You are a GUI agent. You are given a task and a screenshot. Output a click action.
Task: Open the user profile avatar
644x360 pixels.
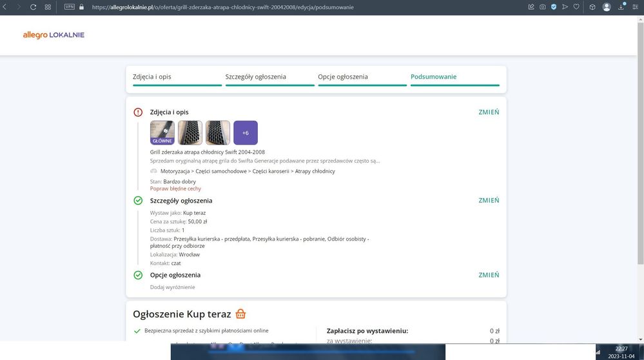607,7
